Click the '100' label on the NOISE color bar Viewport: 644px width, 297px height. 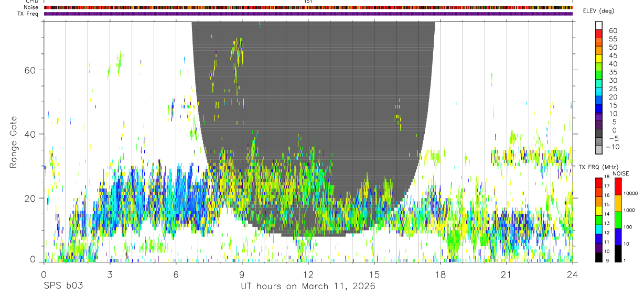coord(629,227)
